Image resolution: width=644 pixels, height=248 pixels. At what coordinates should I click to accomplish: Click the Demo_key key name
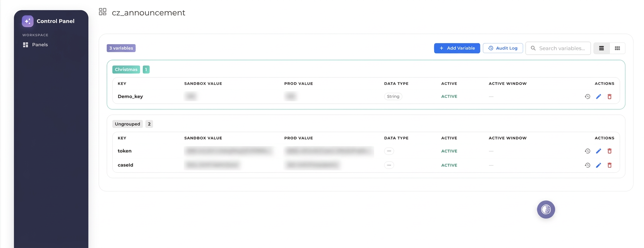click(130, 96)
